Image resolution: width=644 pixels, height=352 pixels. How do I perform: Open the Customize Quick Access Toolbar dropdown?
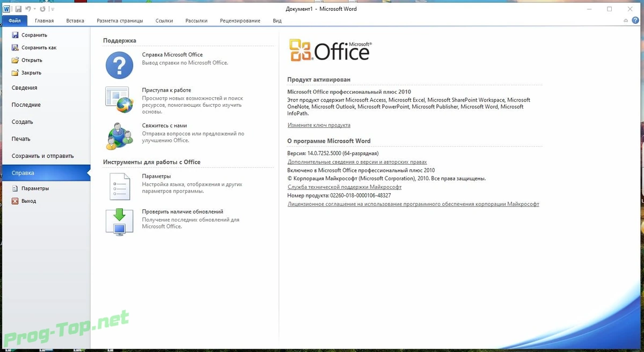coord(52,10)
